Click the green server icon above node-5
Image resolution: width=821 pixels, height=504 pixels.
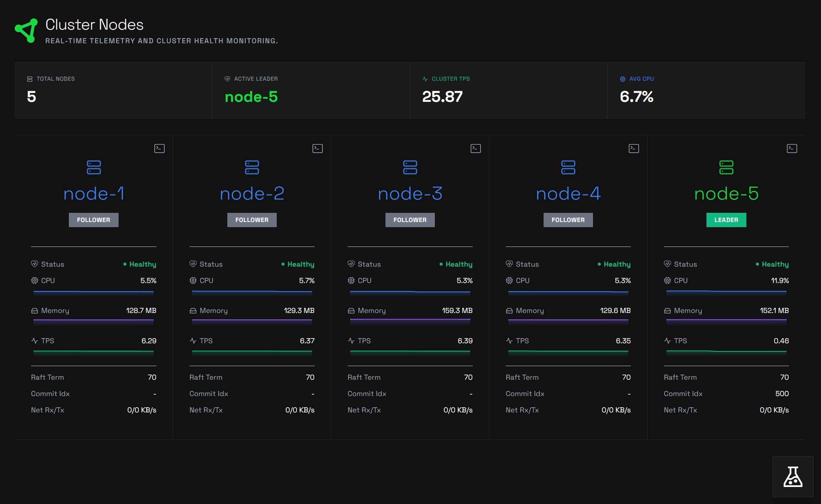click(x=726, y=167)
